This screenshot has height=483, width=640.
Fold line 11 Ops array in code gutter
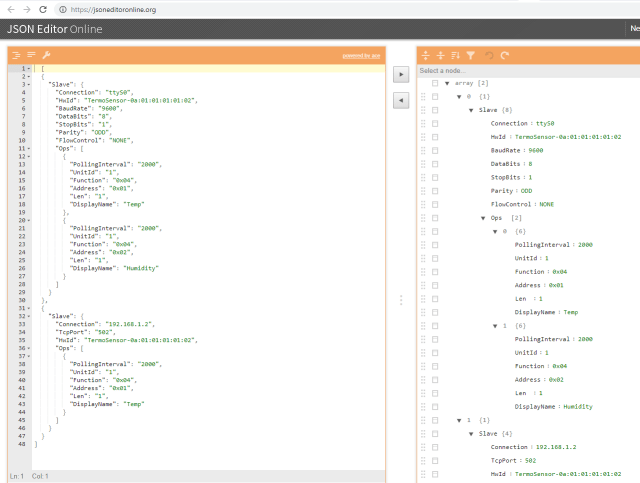29,149
